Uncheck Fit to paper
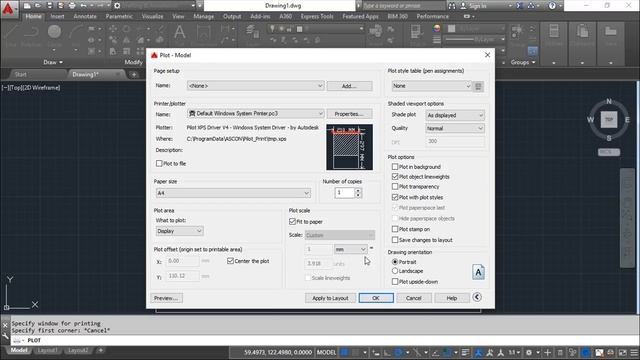This screenshot has width=640, height=360. [292, 222]
